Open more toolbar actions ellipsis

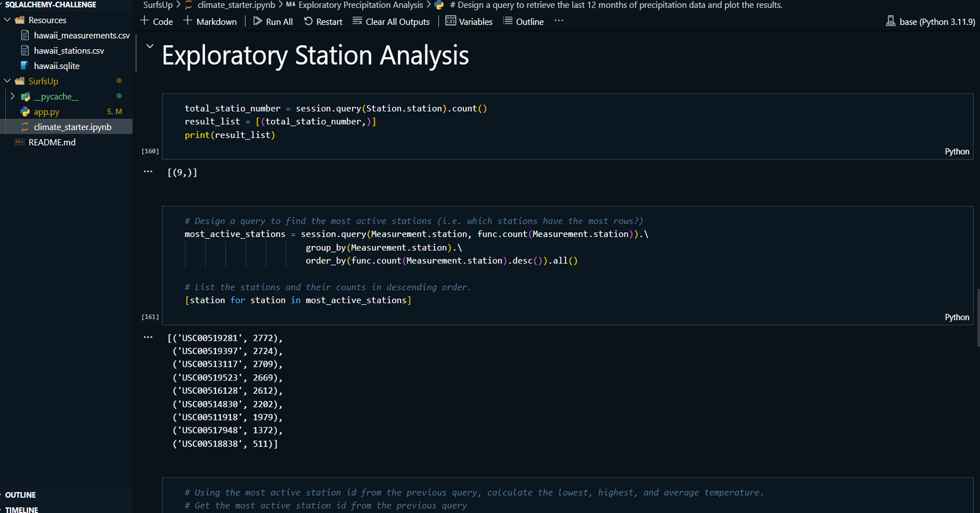pos(559,21)
